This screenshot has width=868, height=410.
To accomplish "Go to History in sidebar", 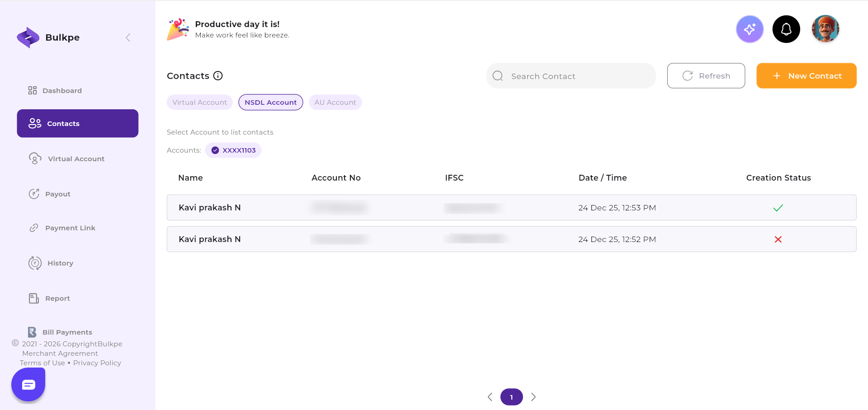I will [60, 263].
